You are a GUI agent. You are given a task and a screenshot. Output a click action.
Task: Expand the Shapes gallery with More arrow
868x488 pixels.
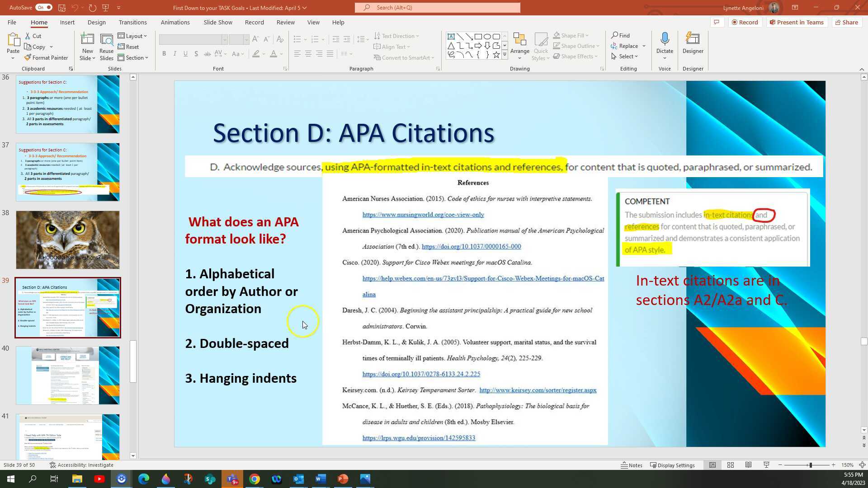click(x=504, y=55)
